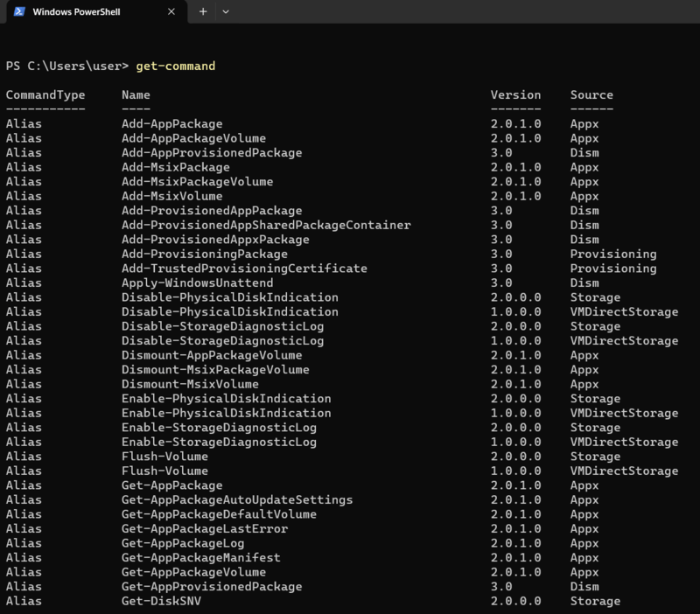Click the Source column header text
The image size is (700, 614).
click(x=594, y=94)
